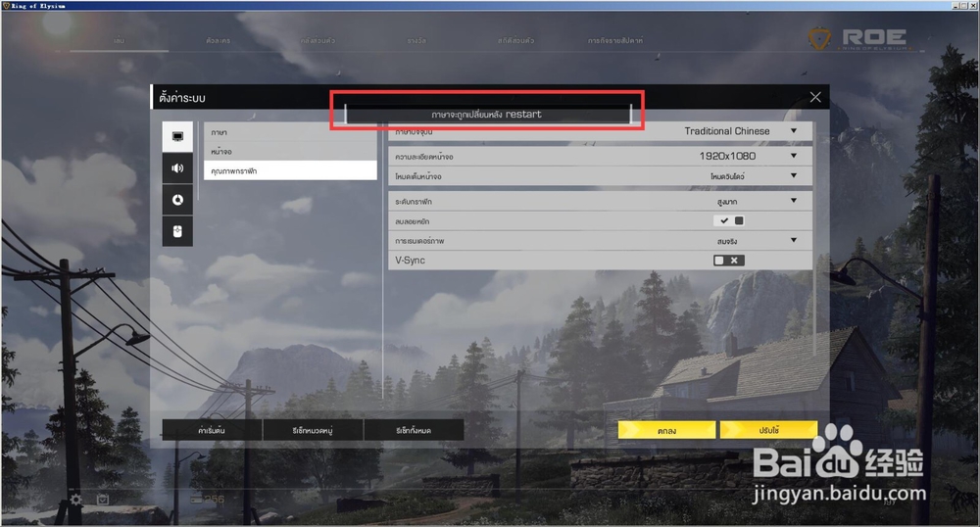Viewport: 980px width, 527px height.
Task: Click the settings panel vertical scrollbar
Action: click(x=815, y=239)
